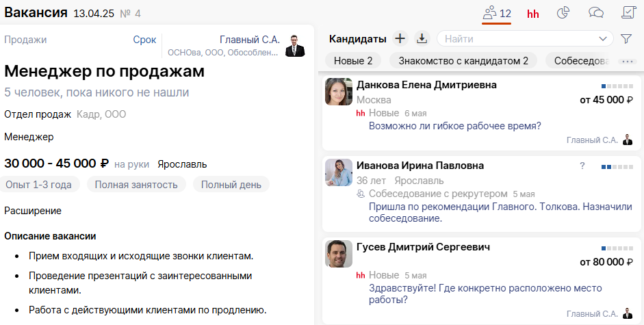Image resolution: width=644 pixels, height=325 pixels.
Task: Open the chat discussion icon
Action: tap(596, 13)
